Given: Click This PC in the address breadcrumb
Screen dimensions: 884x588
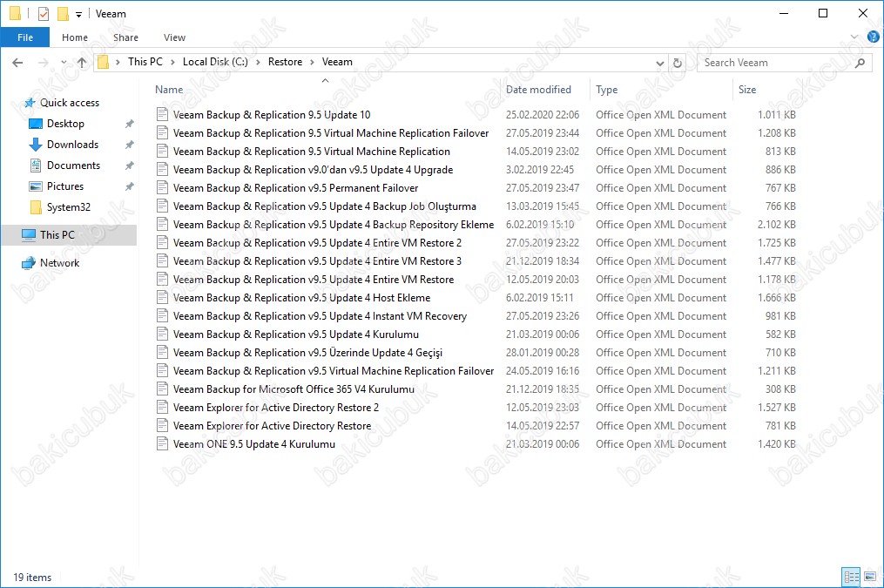Looking at the screenshot, I should 145,62.
